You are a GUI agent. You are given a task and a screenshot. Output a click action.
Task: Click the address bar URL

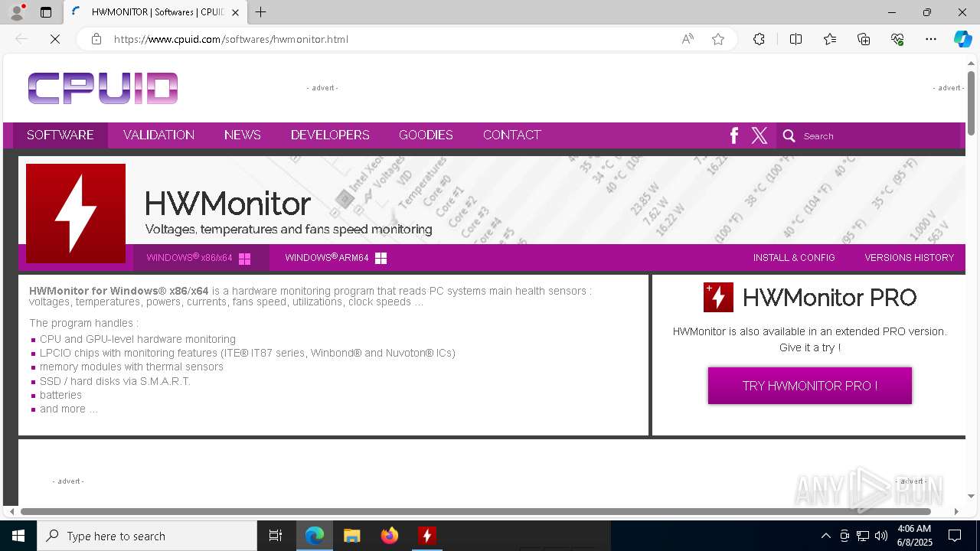(231, 39)
